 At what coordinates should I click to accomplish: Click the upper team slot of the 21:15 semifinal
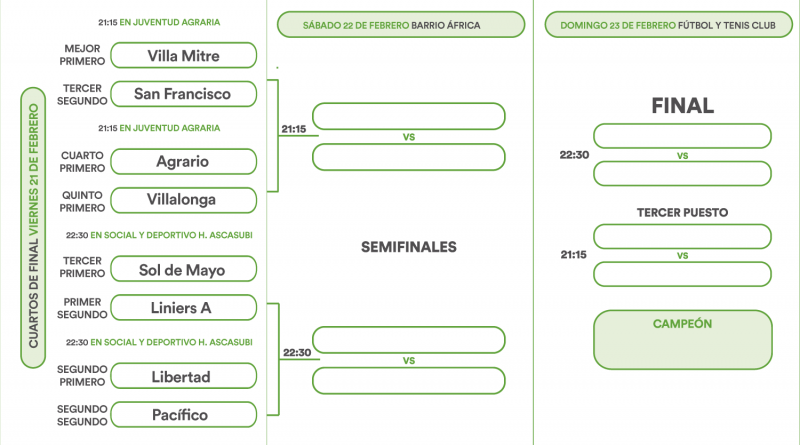408,116
